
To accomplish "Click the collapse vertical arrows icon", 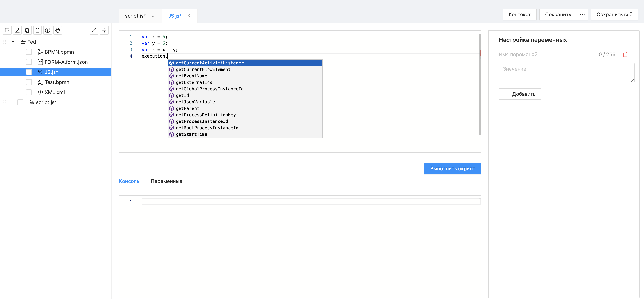I will click(104, 30).
